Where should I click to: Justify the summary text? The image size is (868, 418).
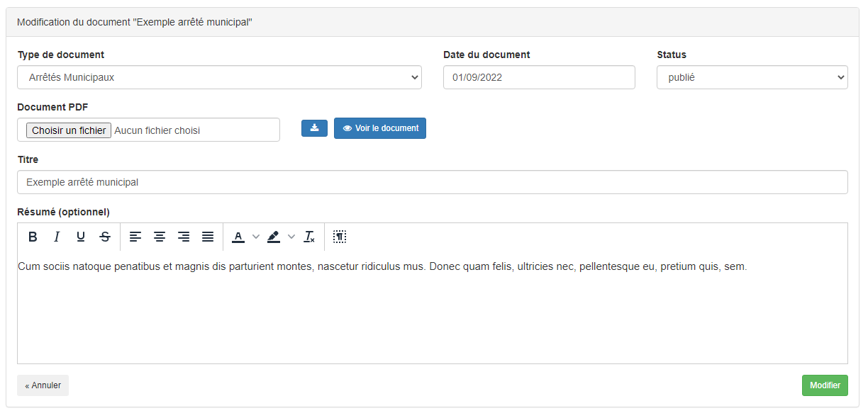tap(208, 237)
